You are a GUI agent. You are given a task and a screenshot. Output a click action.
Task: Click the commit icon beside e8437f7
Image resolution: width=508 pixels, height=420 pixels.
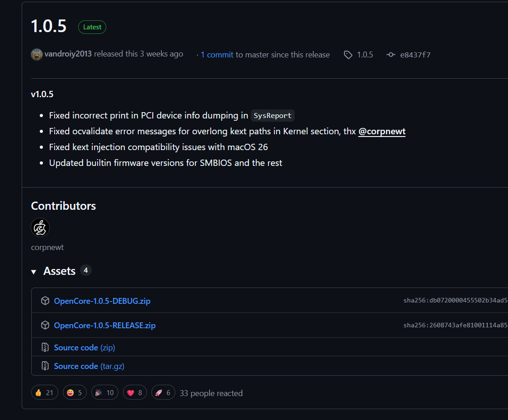[x=391, y=55]
